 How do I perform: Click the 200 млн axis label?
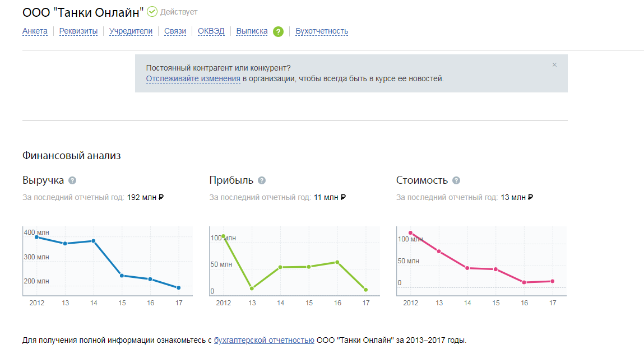pyautogui.click(x=36, y=281)
